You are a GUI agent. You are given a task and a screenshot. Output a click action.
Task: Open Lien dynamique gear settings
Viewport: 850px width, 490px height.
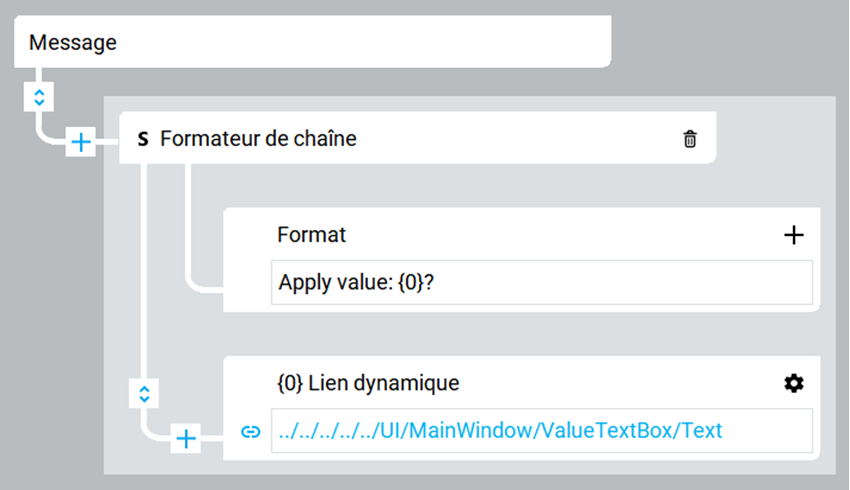(x=794, y=383)
